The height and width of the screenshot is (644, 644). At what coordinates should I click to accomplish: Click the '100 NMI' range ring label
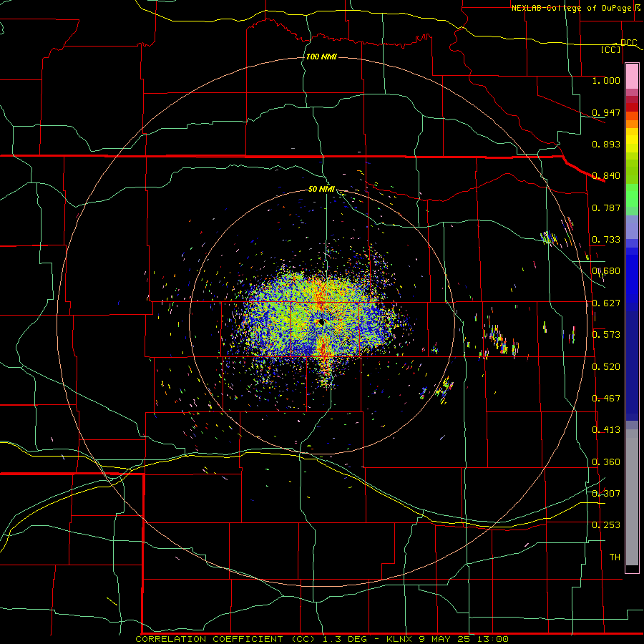coord(321,57)
